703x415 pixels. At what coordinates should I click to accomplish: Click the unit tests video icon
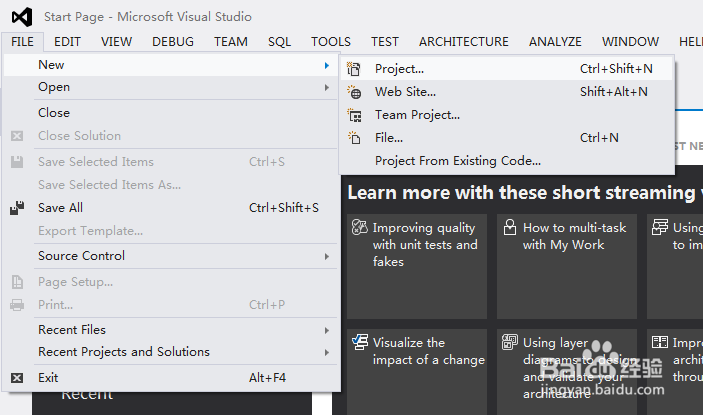(x=360, y=227)
